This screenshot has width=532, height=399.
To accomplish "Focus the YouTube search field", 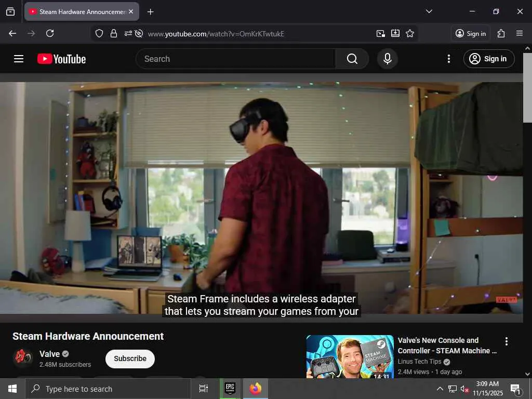I will (x=236, y=59).
